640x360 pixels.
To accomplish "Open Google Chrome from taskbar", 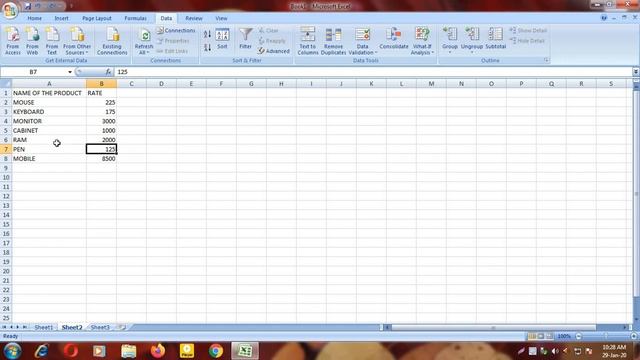I will (x=216, y=351).
